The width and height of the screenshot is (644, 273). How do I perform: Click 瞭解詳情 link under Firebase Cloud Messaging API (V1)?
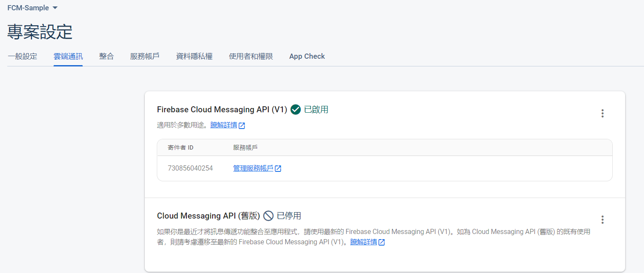pyautogui.click(x=224, y=125)
